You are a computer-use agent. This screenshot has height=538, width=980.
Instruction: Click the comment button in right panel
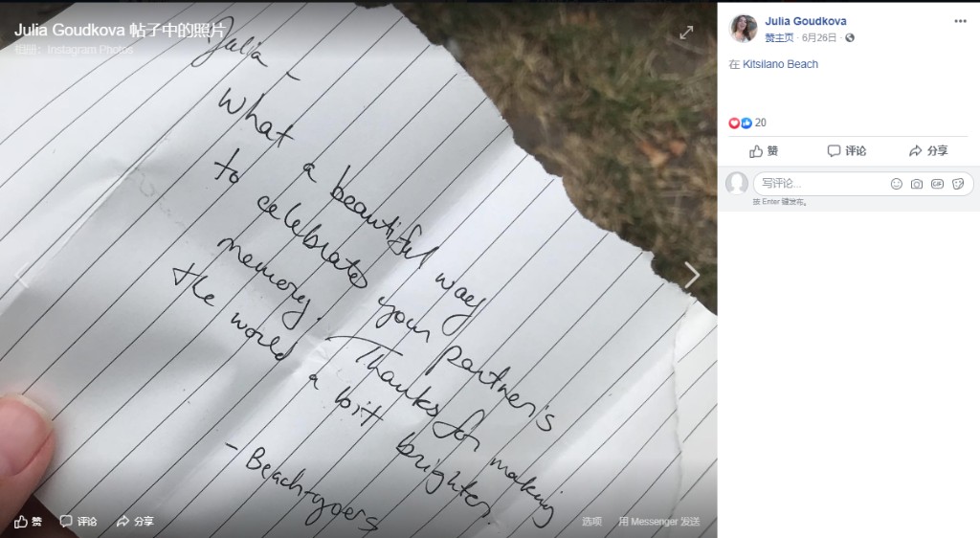[x=846, y=151]
